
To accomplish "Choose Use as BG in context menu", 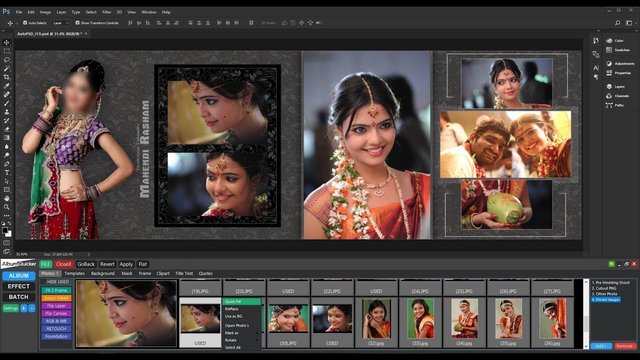I will click(x=241, y=316).
